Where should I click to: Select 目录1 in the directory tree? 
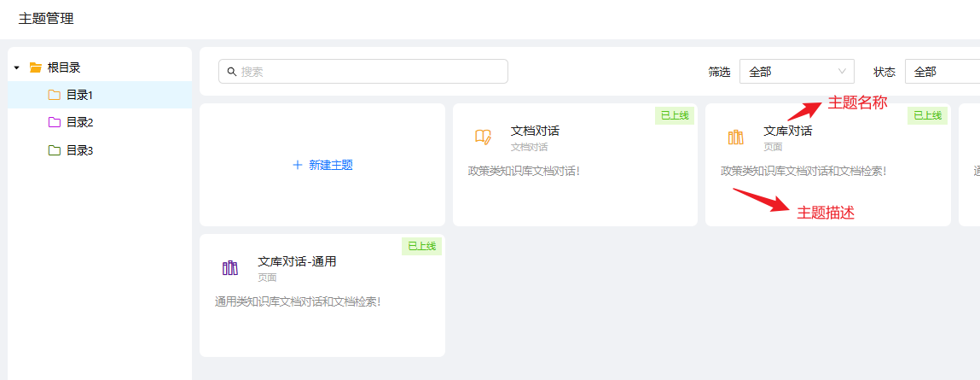pos(79,95)
